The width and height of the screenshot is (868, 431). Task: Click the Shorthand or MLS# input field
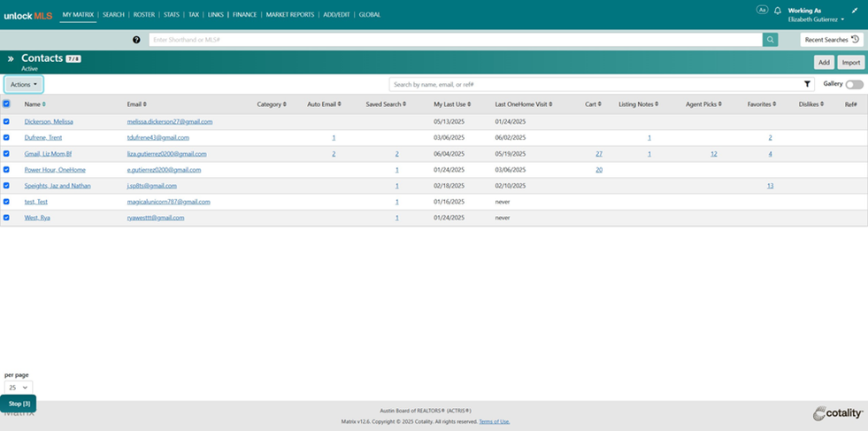point(456,40)
